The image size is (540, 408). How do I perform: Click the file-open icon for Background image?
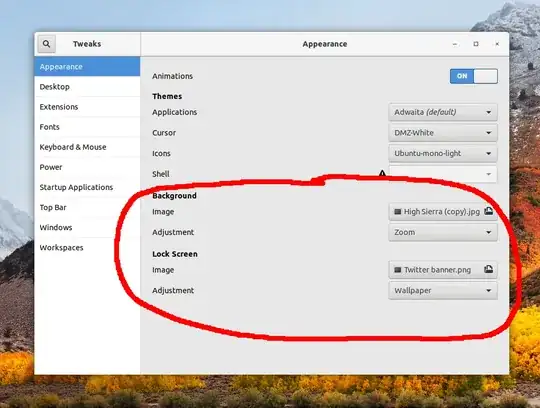point(488,211)
